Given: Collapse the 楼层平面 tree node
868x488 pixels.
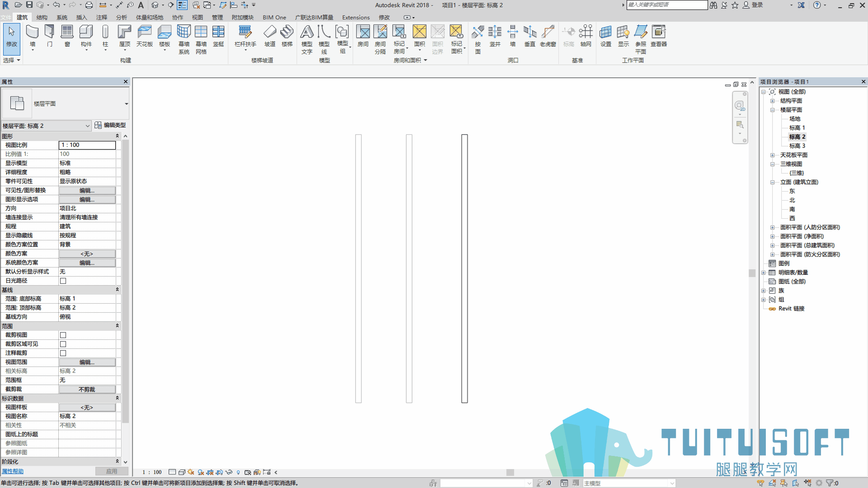Looking at the screenshot, I should pyautogui.click(x=773, y=110).
